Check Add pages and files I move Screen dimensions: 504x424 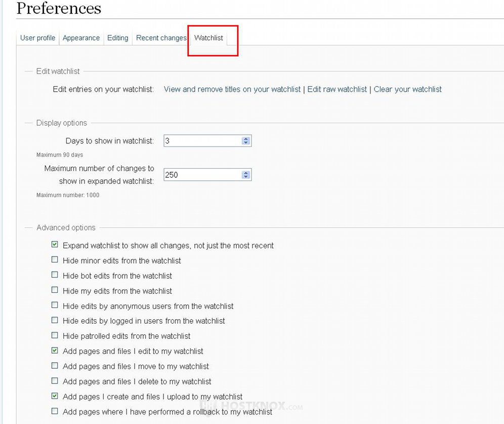point(55,365)
